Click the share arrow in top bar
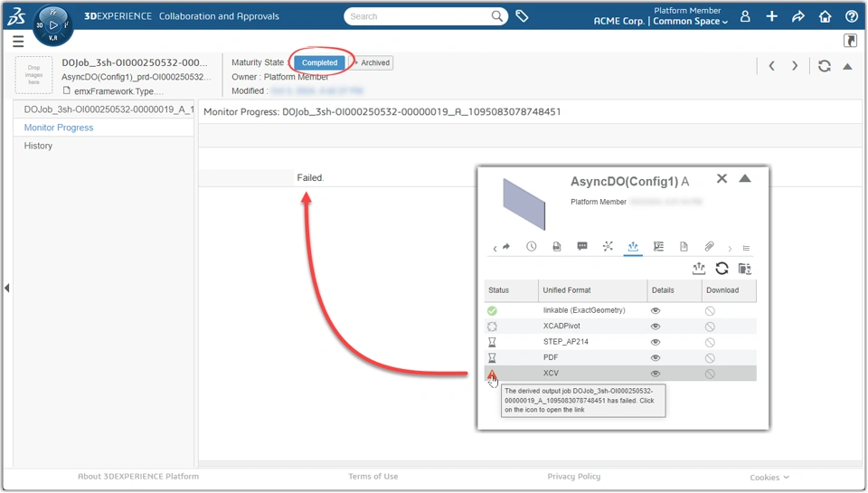This screenshot has width=868, height=493. (x=798, y=16)
